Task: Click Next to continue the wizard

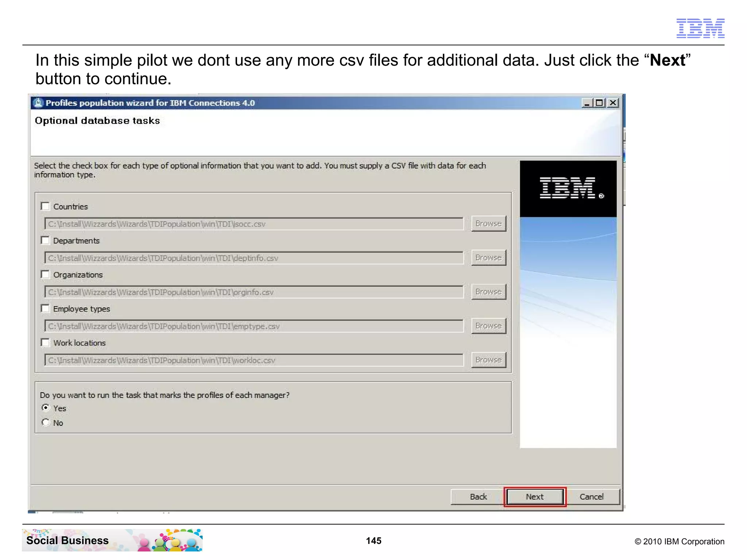Action: click(x=535, y=497)
